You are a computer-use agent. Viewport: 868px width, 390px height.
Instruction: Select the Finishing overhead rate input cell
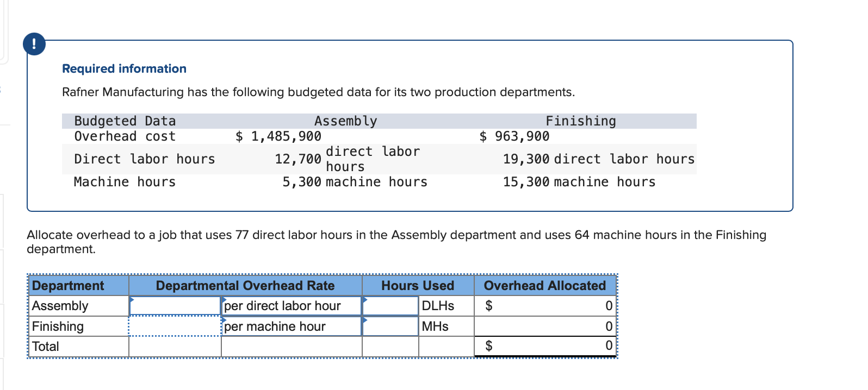(x=175, y=326)
